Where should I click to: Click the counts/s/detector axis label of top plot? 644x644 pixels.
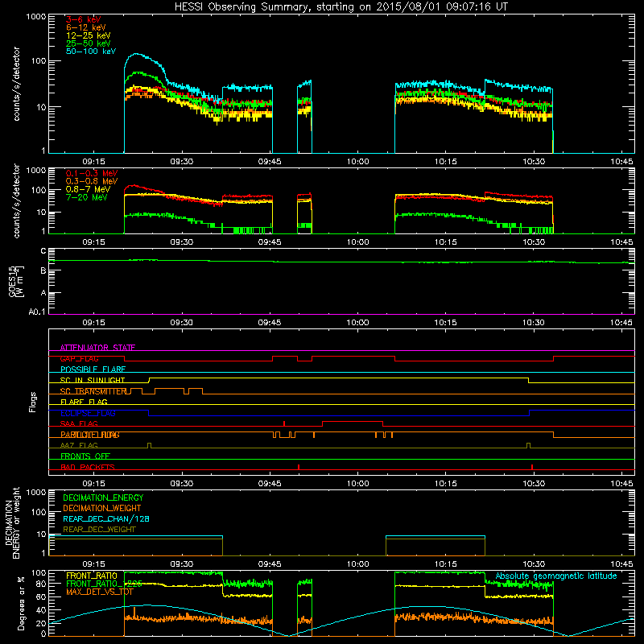tap(16, 84)
